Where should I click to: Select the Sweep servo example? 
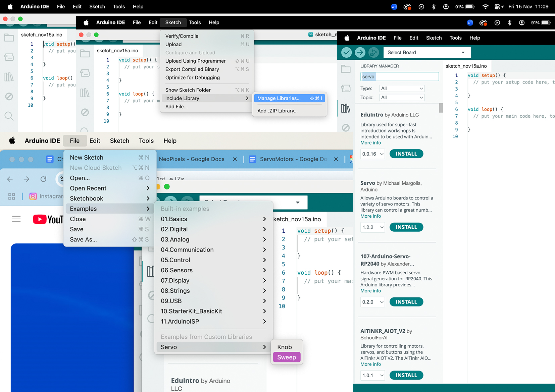[x=287, y=357]
